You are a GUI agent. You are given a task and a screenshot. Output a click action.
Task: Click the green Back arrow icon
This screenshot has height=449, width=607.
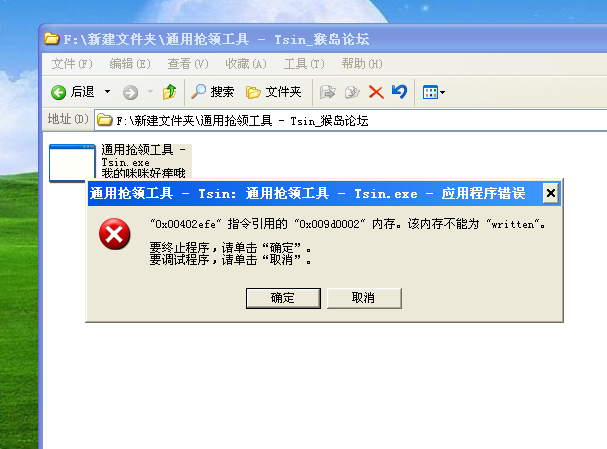(x=58, y=93)
